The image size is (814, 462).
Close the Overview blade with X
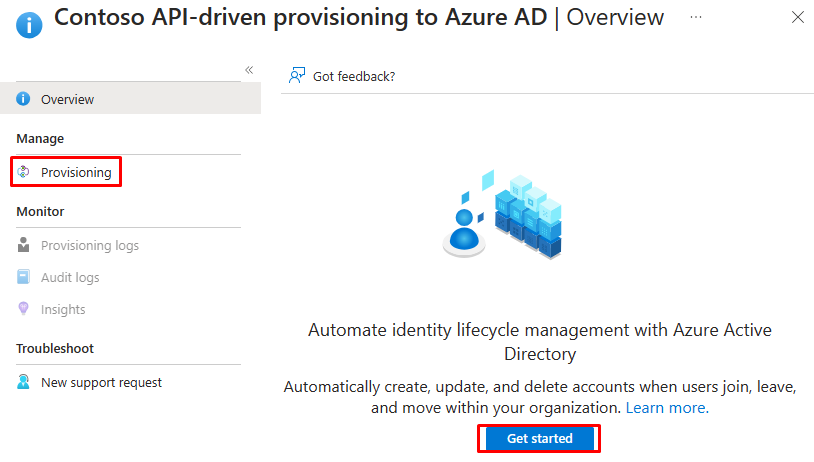[798, 17]
